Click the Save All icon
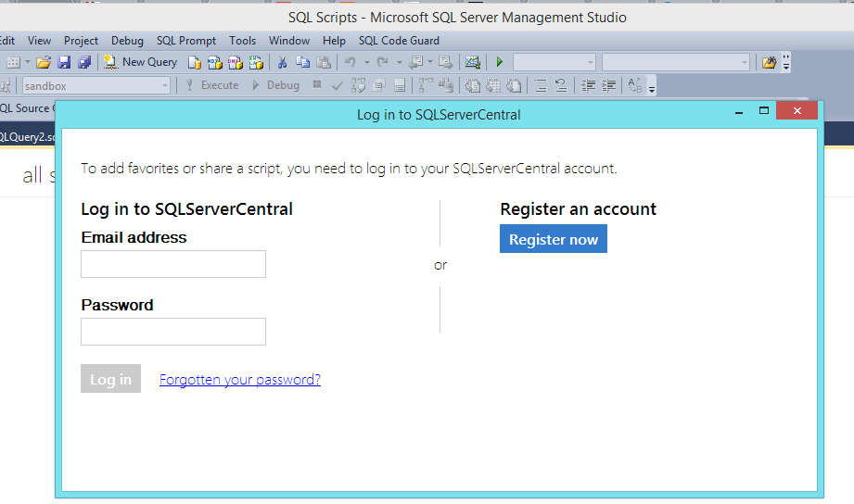854x504 pixels. [84, 62]
